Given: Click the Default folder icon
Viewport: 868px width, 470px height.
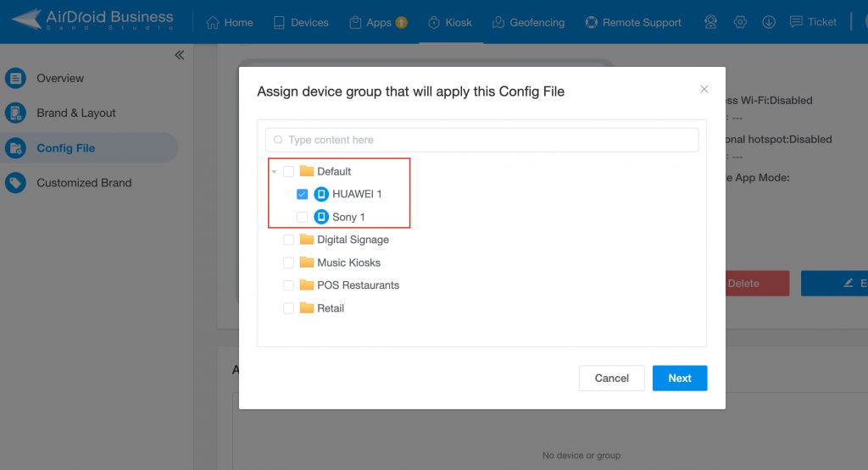Looking at the screenshot, I should coord(307,171).
